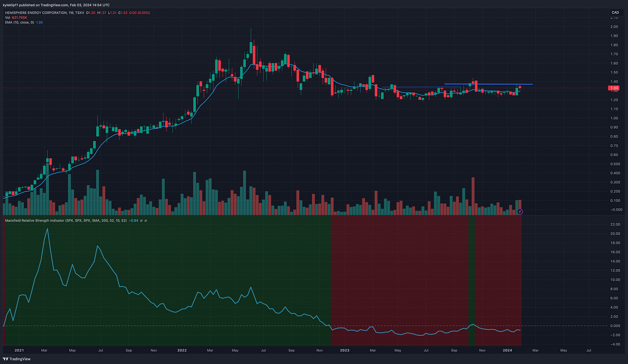Click the blue horizontal resistance line near 1.37
The image size is (628, 364).
click(x=488, y=84)
